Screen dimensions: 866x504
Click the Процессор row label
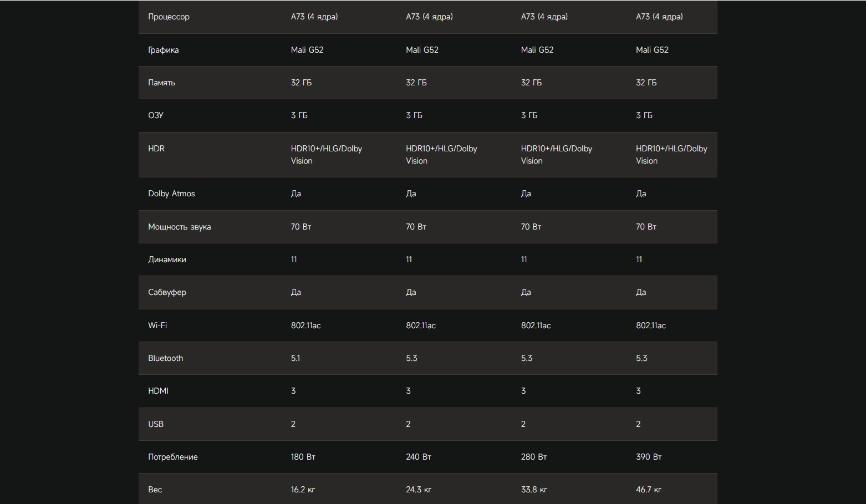169,17
